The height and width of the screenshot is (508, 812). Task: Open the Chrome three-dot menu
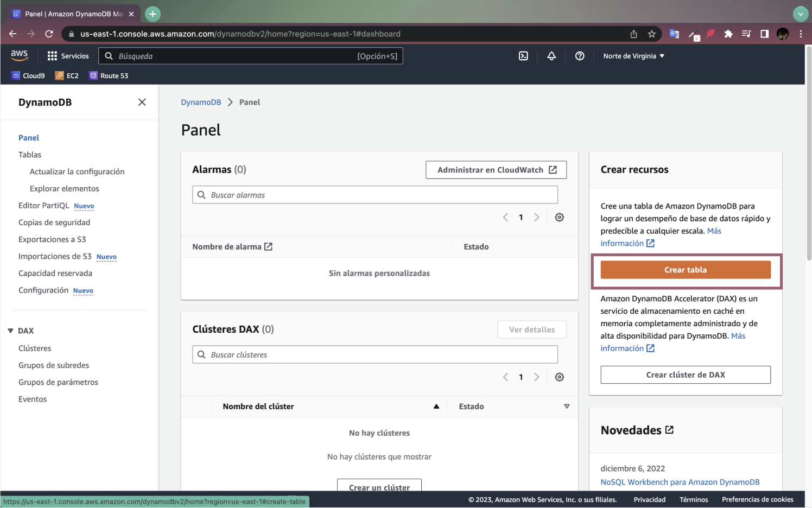click(x=801, y=34)
